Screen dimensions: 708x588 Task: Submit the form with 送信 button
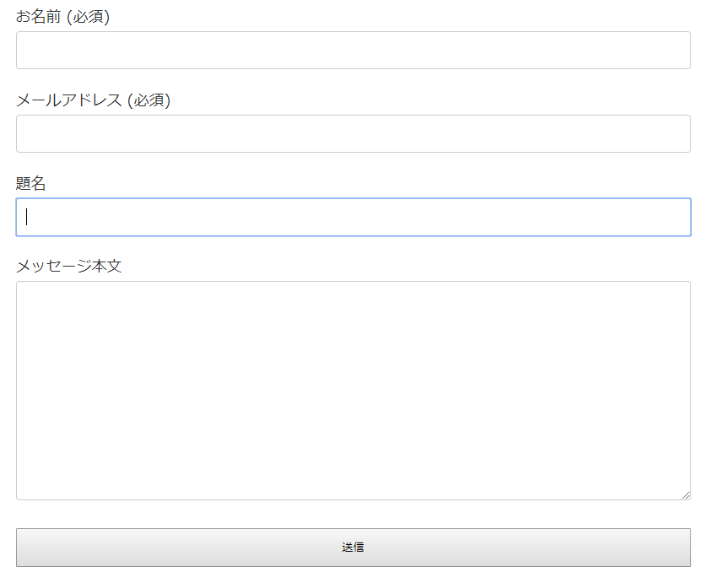pos(353,548)
